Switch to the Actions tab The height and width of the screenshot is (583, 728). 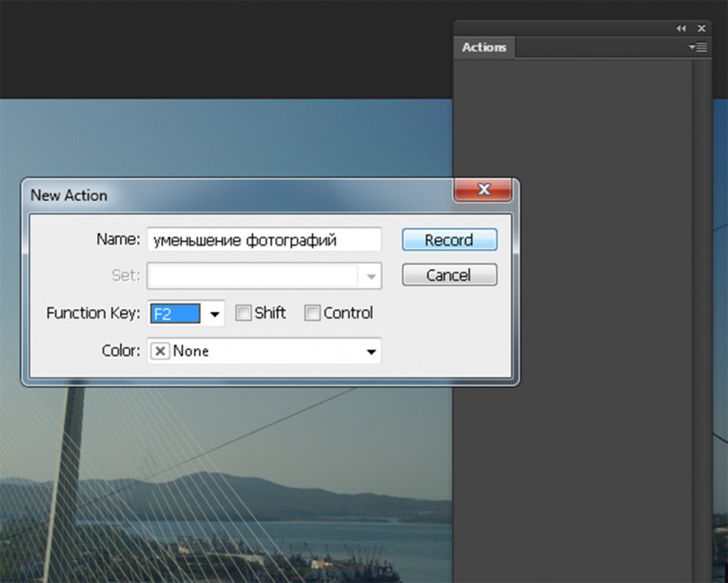[484, 47]
